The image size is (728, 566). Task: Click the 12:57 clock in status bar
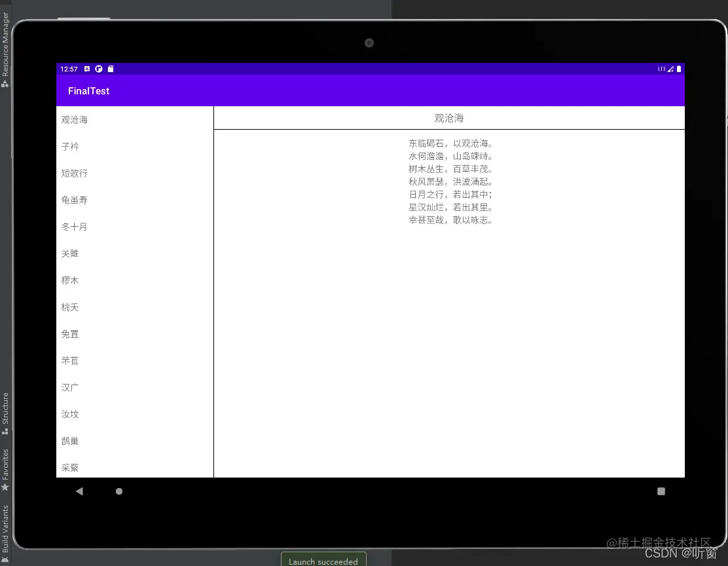[x=69, y=69]
